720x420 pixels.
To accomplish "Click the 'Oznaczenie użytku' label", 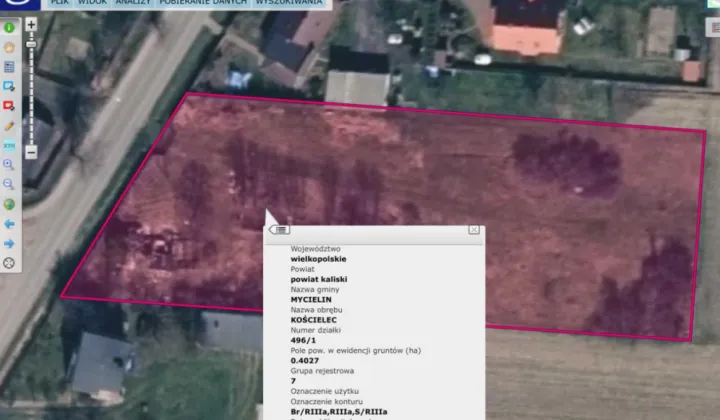I will tap(324, 391).
